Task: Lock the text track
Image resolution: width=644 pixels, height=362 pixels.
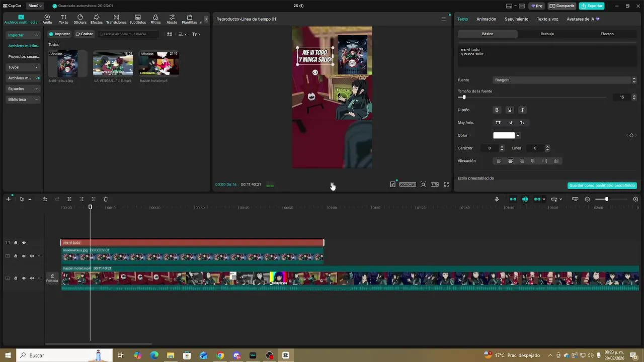Action: pyautogui.click(x=16, y=243)
